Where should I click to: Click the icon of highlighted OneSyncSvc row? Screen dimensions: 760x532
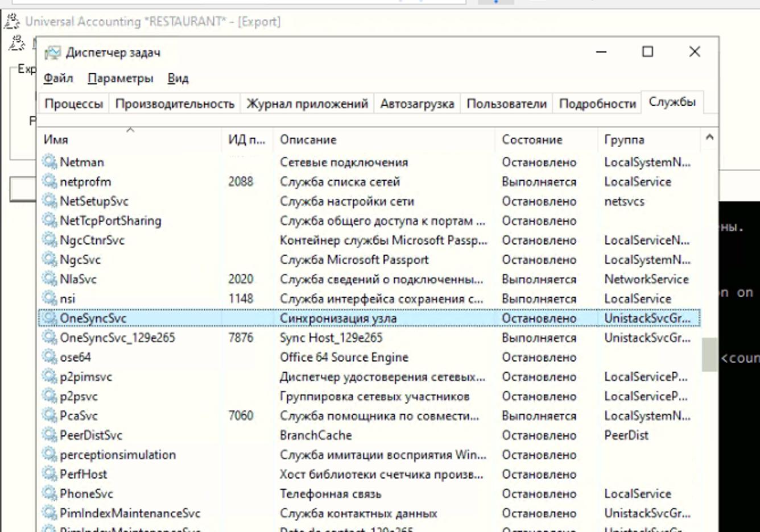pyautogui.click(x=50, y=318)
